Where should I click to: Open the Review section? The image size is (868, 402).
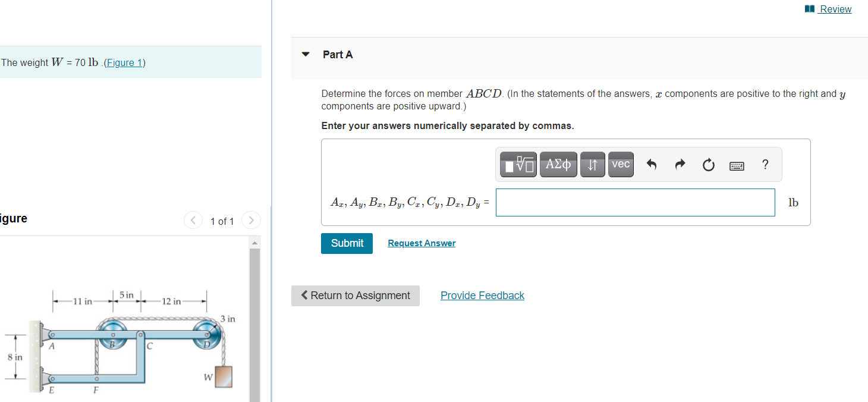[835, 9]
